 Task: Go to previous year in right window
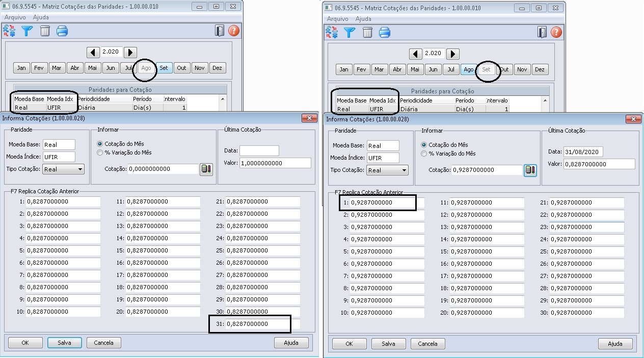tap(416, 54)
